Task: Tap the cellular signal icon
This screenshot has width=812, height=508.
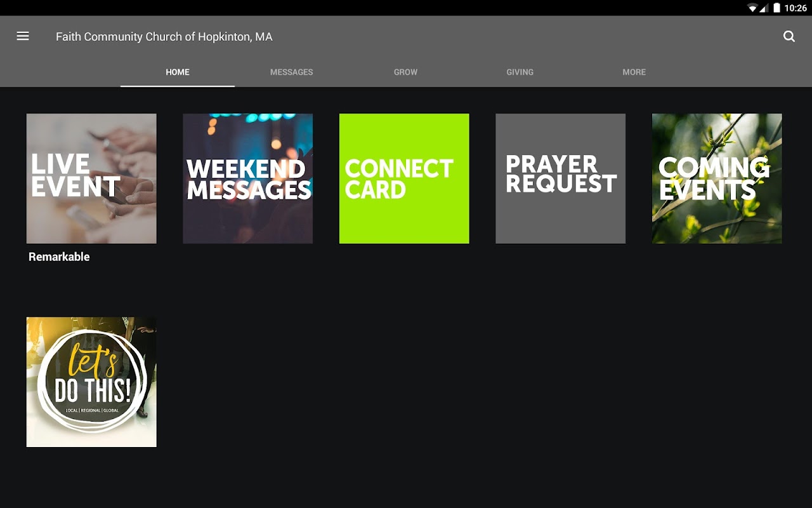Action: 764,8
